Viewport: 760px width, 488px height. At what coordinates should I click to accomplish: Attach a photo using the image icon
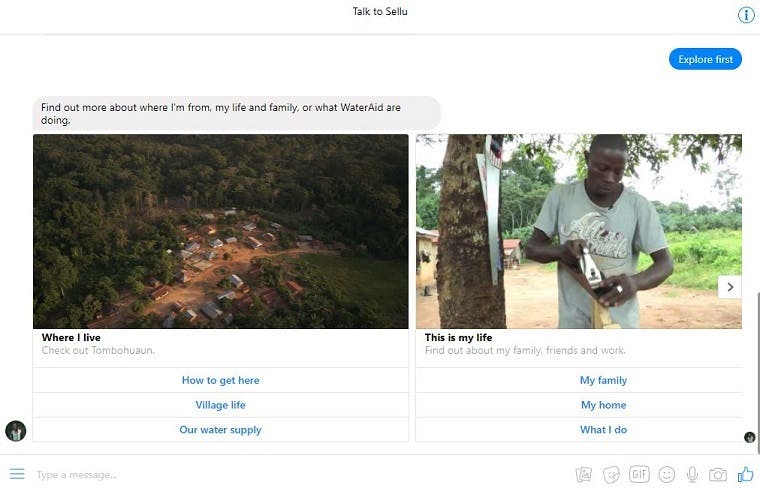(x=584, y=474)
